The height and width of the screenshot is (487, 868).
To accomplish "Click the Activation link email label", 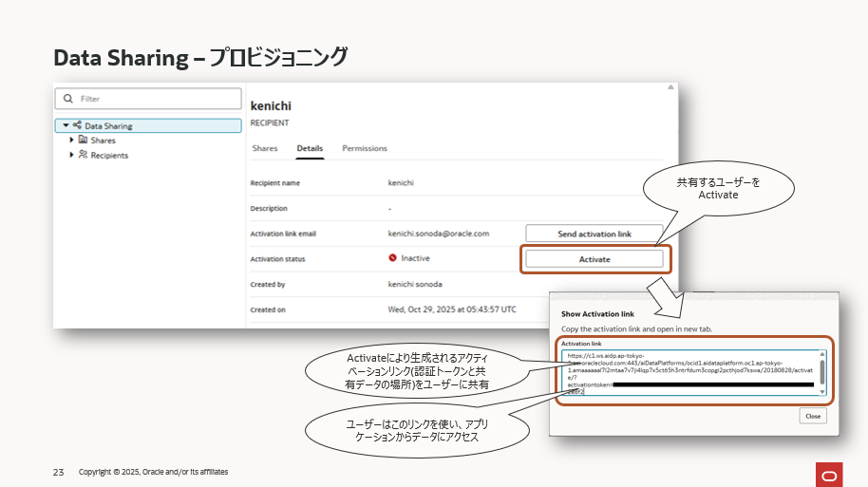I will 283,234.
